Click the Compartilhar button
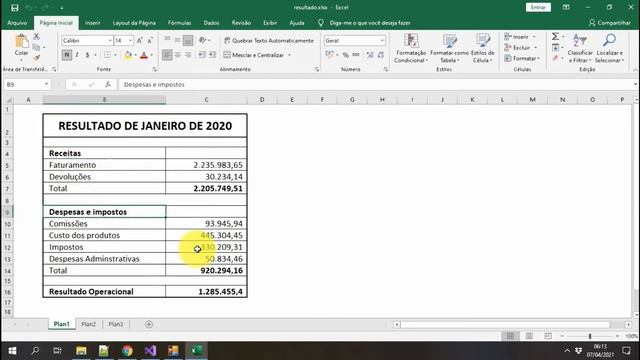The image size is (640, 360). [610, 23]
